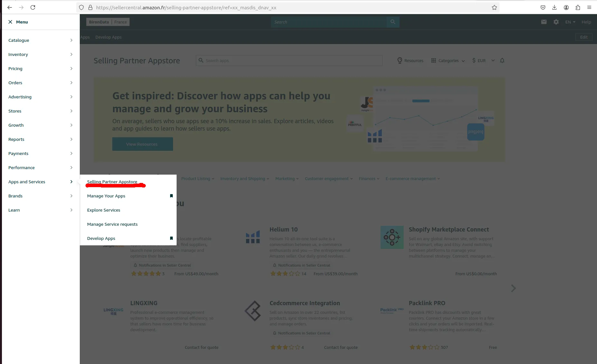Expand the Advertising menu section
The image size is (597, 364).
click(x=41, y=97)
